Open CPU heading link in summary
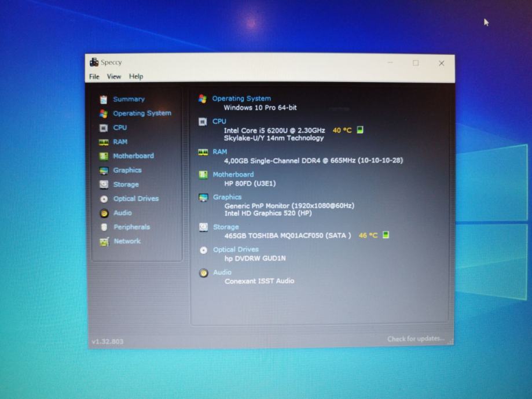This screenshot has width=532, height=399. 219,121
